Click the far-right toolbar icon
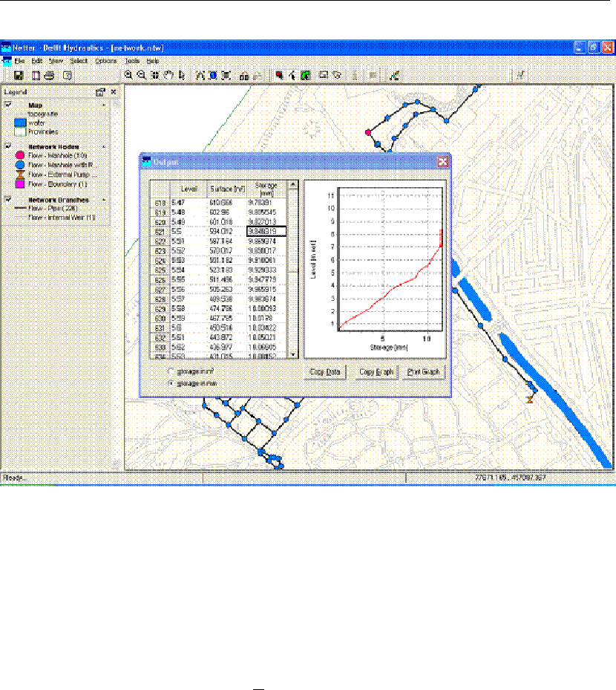616x690 pixels. [x=520, y=75]
